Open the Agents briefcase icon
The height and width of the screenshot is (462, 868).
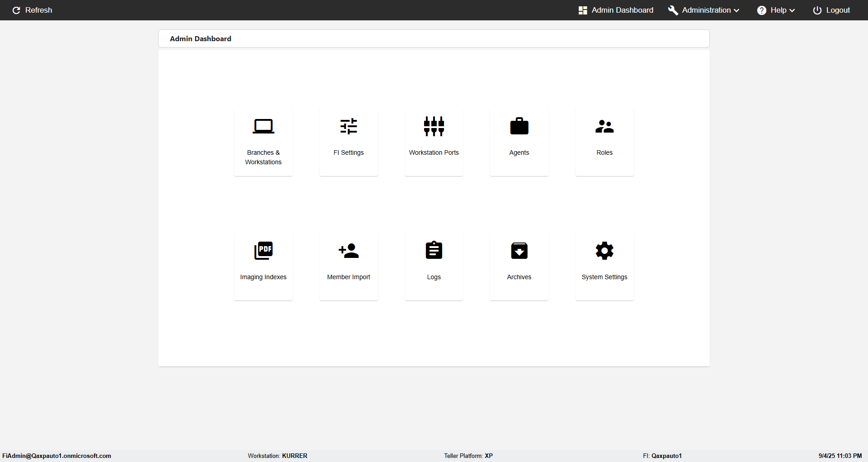(x=519, y=126)
